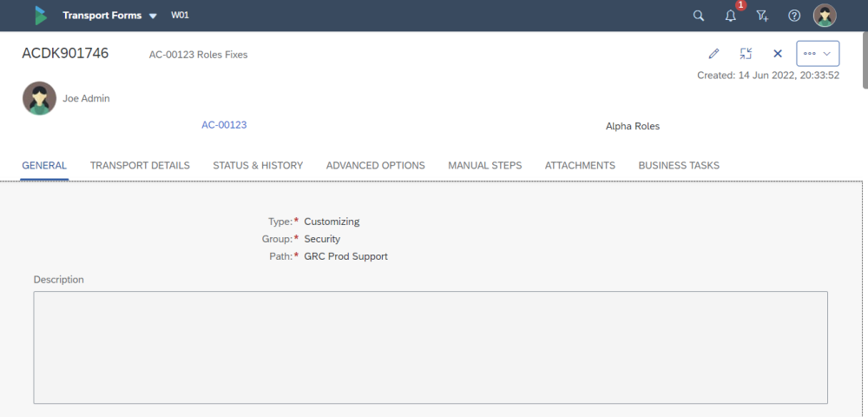
Task: Follow the AC-00123 link
Action: (224, 125)
